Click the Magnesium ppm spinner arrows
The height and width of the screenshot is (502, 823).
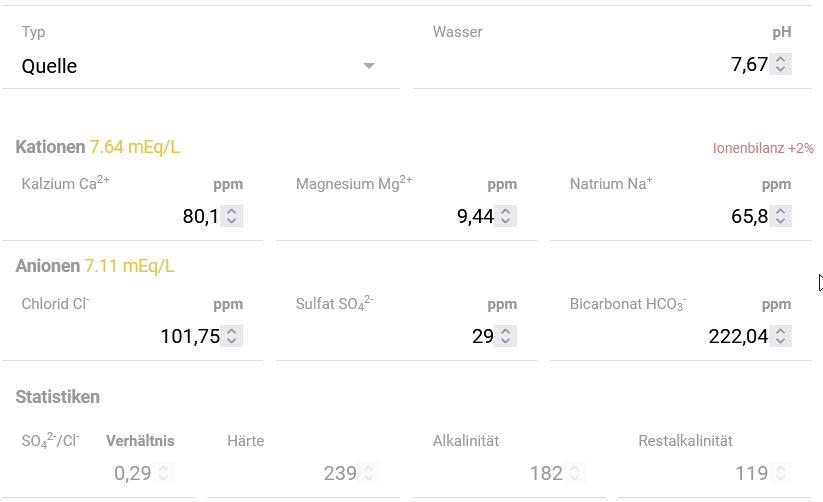[506, 216]
